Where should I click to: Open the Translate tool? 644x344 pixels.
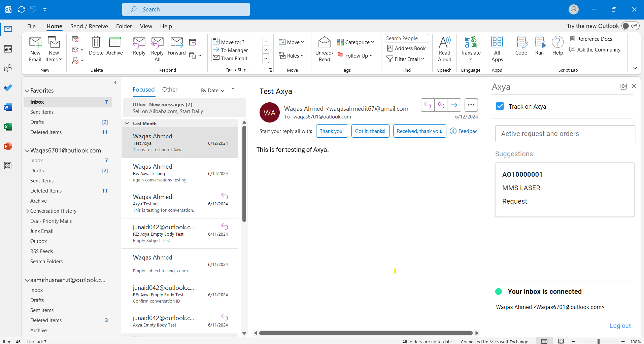point(470,48)
